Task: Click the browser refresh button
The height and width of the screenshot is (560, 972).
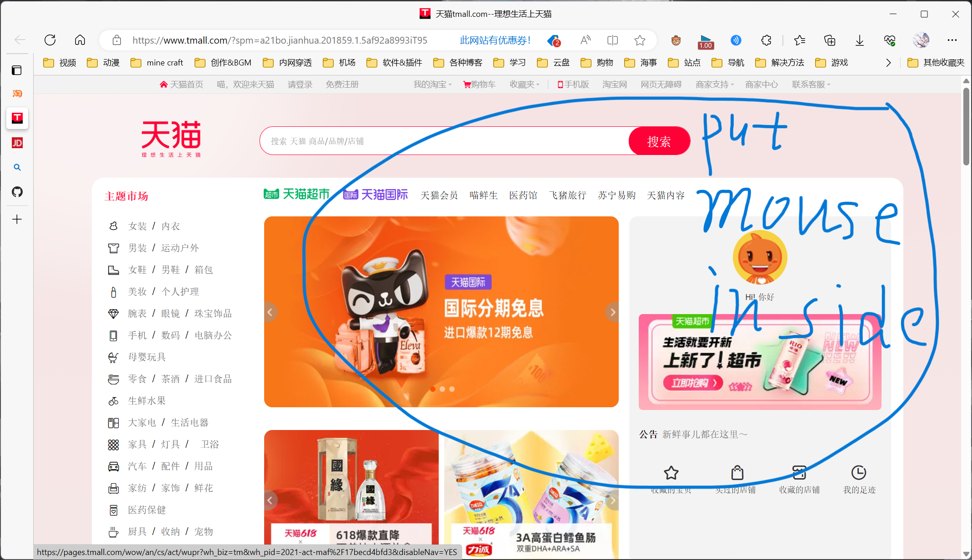Action: click(x=50, y=40)
